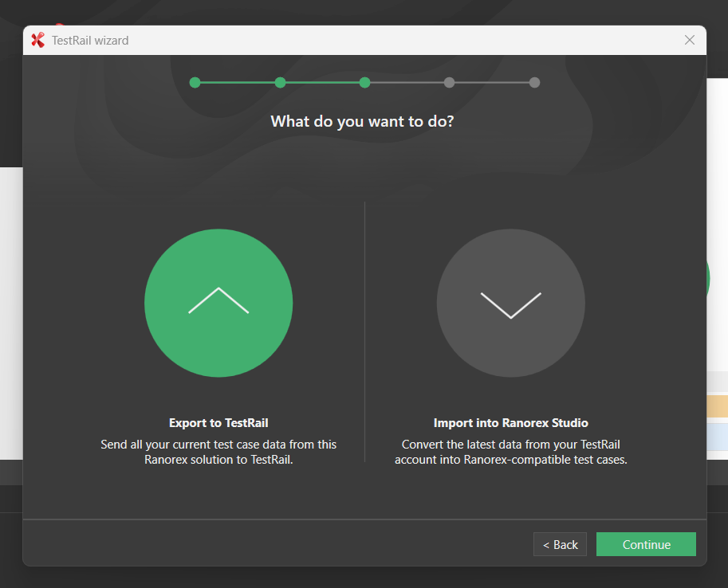
Task: Click the second progress step dot
Action: (280, 82)
